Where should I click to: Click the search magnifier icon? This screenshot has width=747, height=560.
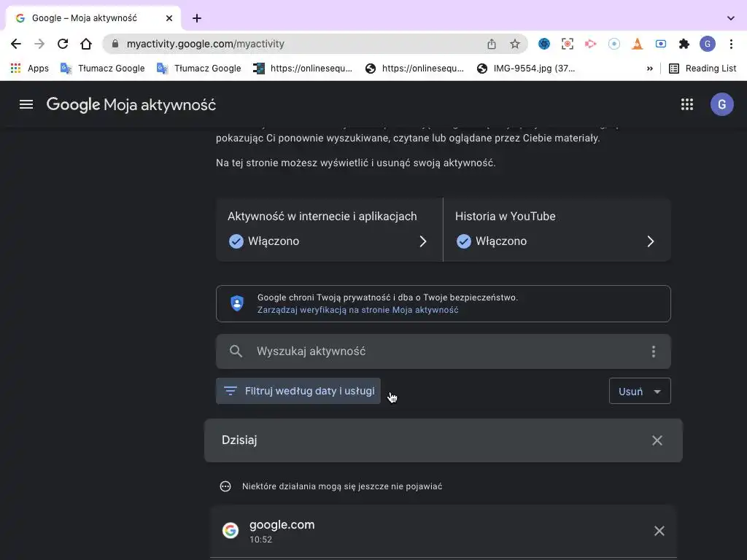pyautogui.click(x=236, y=351)
